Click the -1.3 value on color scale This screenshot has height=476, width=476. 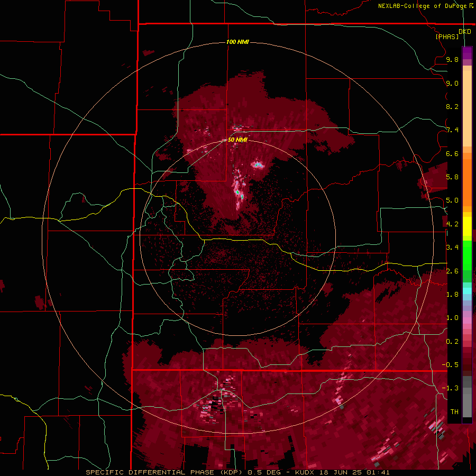coord(450,388)
